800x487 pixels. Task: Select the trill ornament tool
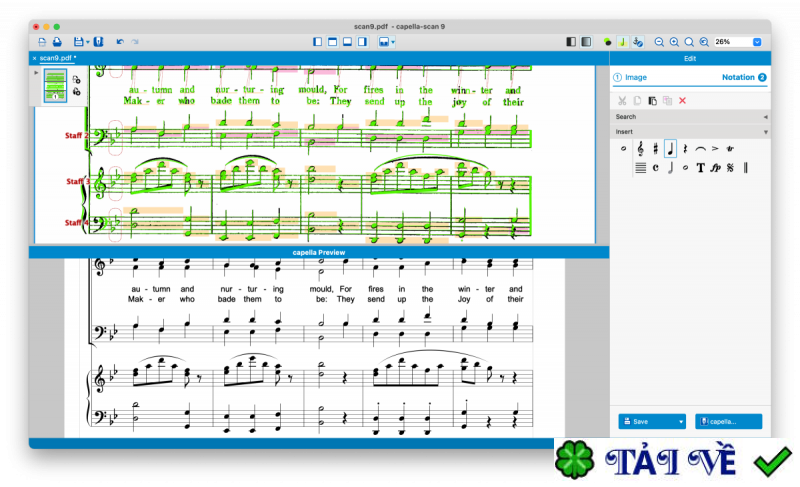tap(731, 149)
